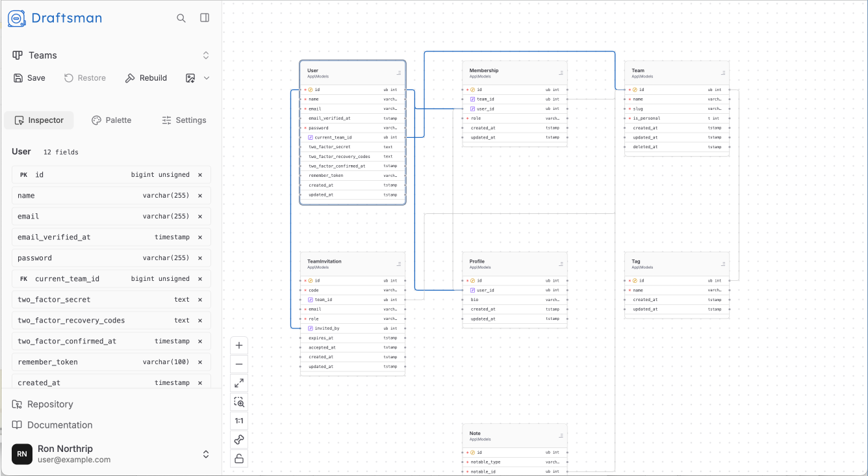Open search with the magnifier icon
Screen dimensions: 868x476
coord(181,18)
